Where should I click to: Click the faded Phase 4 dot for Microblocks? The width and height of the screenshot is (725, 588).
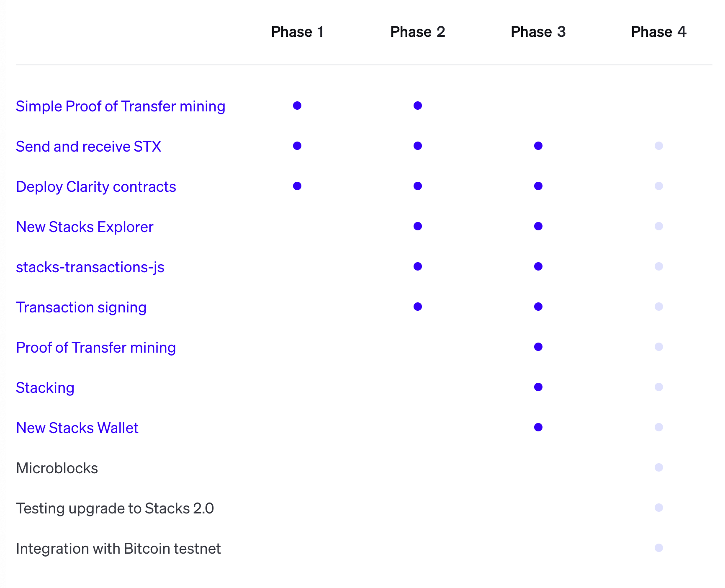[659, 467]
